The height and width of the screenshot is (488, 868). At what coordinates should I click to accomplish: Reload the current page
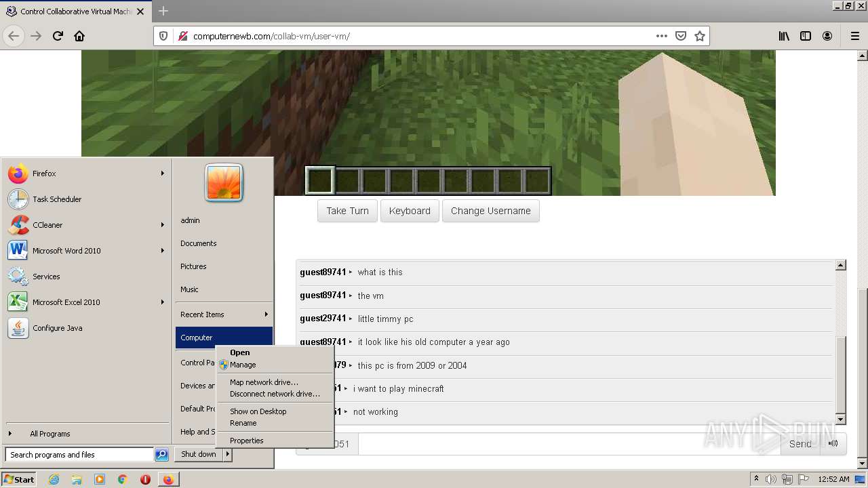58,36
